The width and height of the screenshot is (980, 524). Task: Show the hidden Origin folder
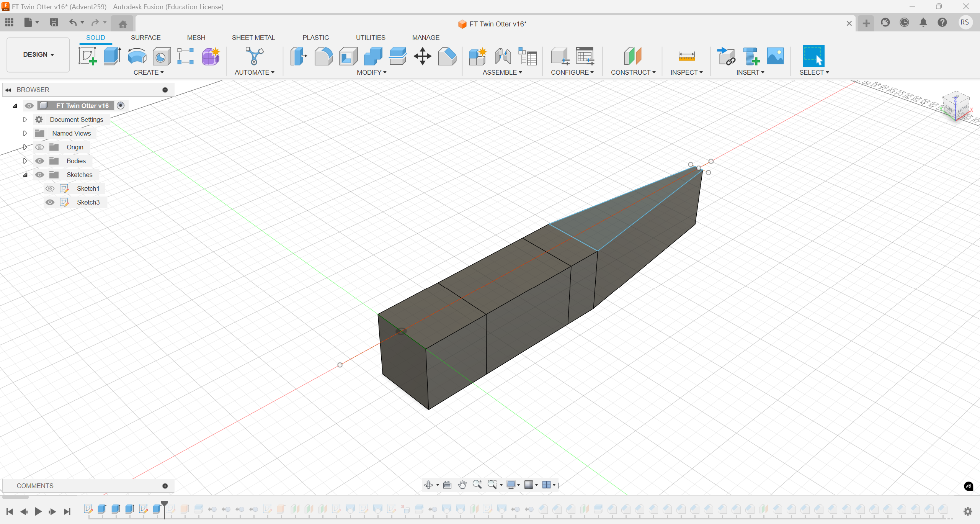click(x=39, y=147)
